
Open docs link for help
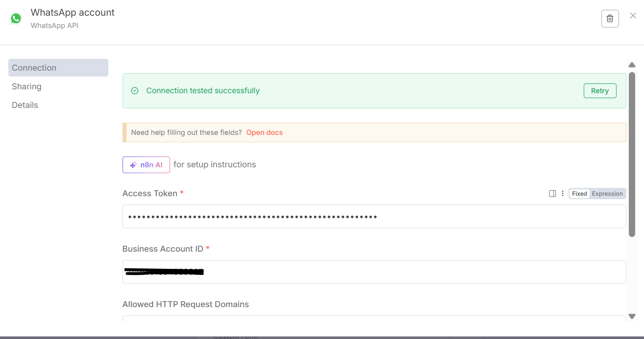pyautogui.click(x=265, y=132)
